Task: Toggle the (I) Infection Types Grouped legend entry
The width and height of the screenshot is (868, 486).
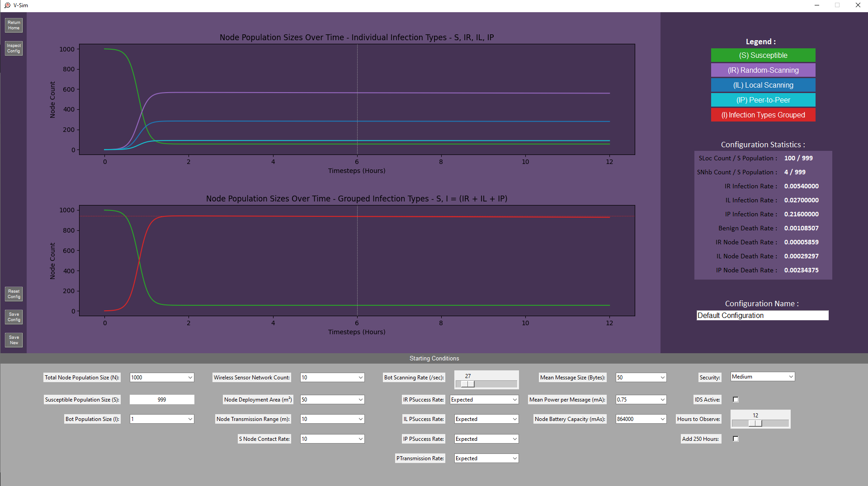Action: (x=763, y=115)
